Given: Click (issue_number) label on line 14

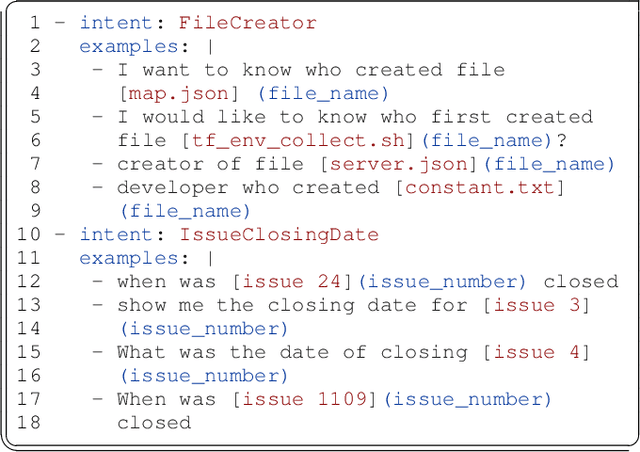Looking at the screenshot, I should tap(205, 328).
